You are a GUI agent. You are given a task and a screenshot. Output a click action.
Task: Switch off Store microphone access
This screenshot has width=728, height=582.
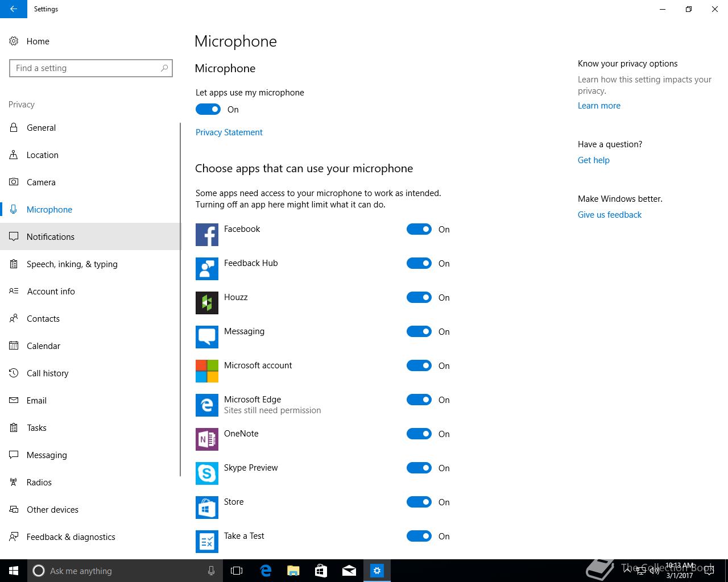[x=419, y=502]
